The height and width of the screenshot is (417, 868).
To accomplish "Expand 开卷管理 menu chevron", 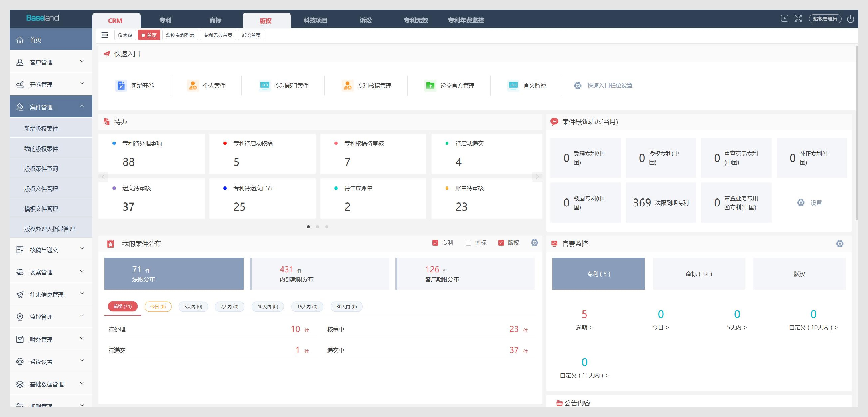I will tap(82, 84).
